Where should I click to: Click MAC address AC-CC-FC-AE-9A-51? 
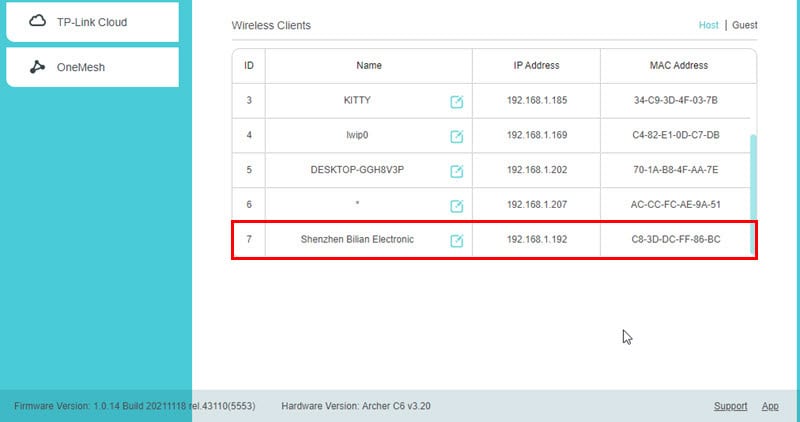point(676,204)
